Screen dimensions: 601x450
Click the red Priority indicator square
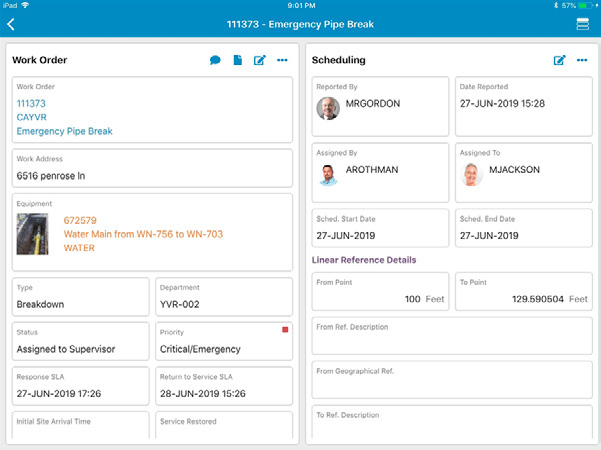click(285, 329)
